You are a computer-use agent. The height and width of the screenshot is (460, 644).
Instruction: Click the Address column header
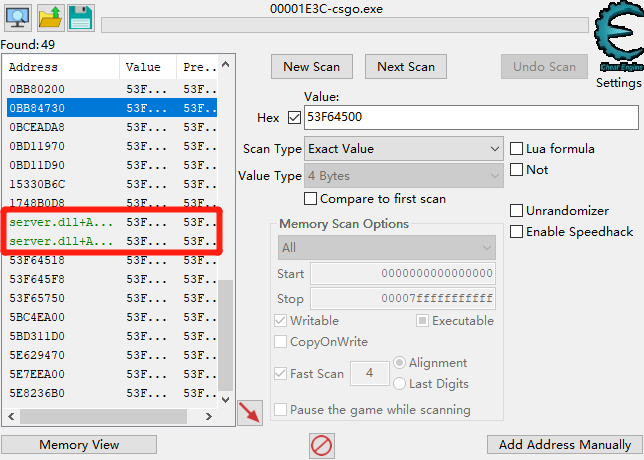(x=60, y=67)
